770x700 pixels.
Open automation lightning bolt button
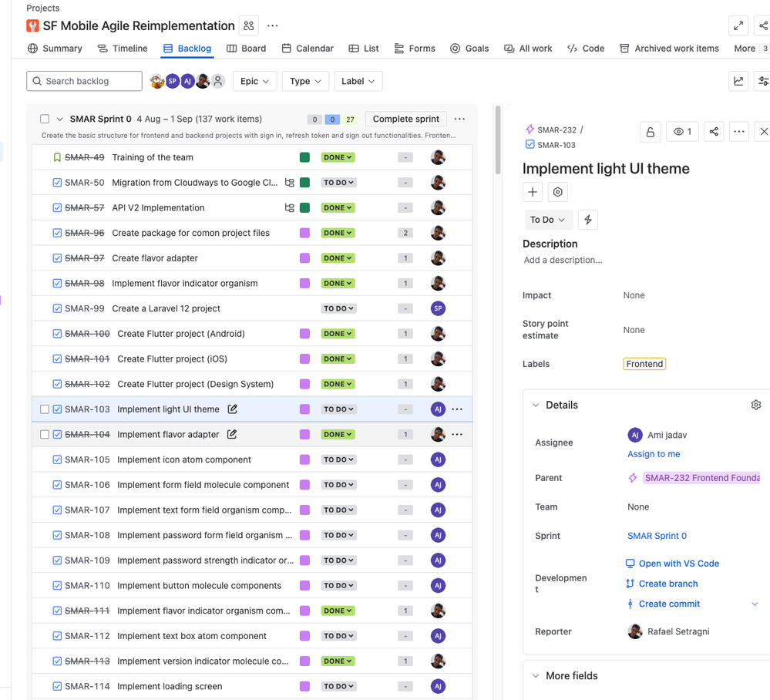pos(588,220)
